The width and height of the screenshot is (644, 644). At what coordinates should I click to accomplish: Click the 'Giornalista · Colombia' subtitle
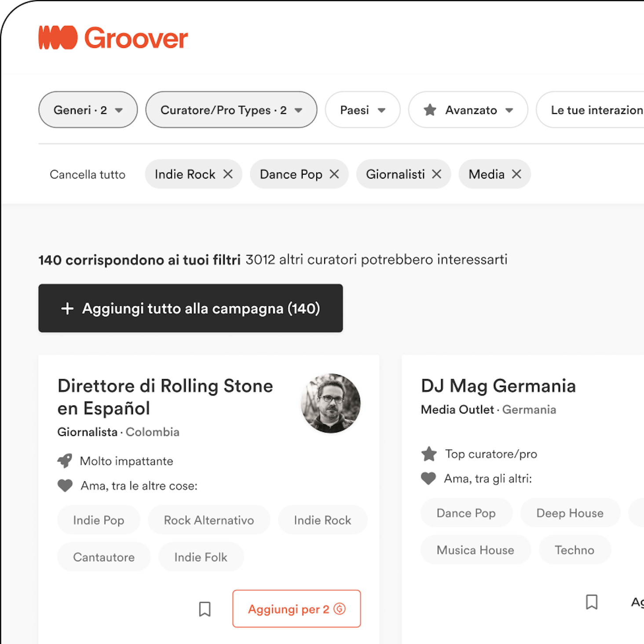click(118, 432)
